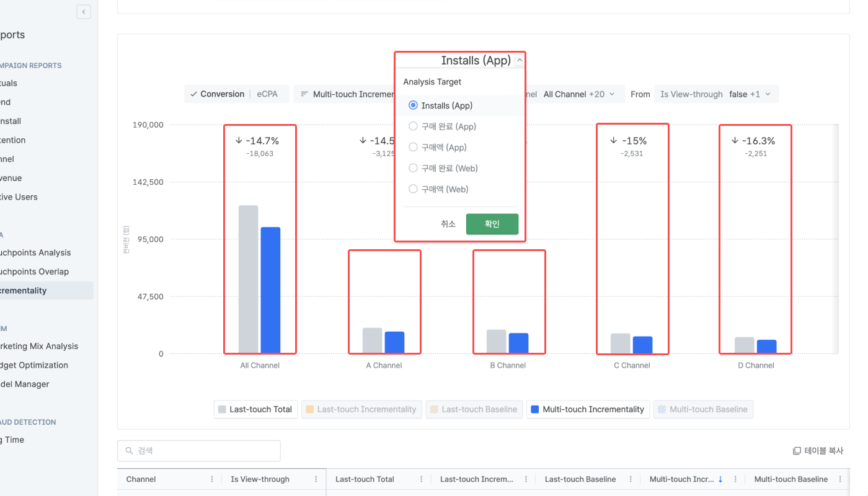Click the "Last-touch Total" table column header
The height and width of the screenshot is (496, 868).
coord(365,479)
